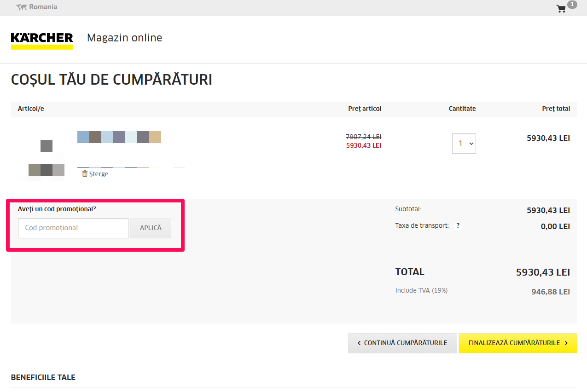The image size is (587, 392).
Task: Click the Articol/e column header
Action: (31, 109)
